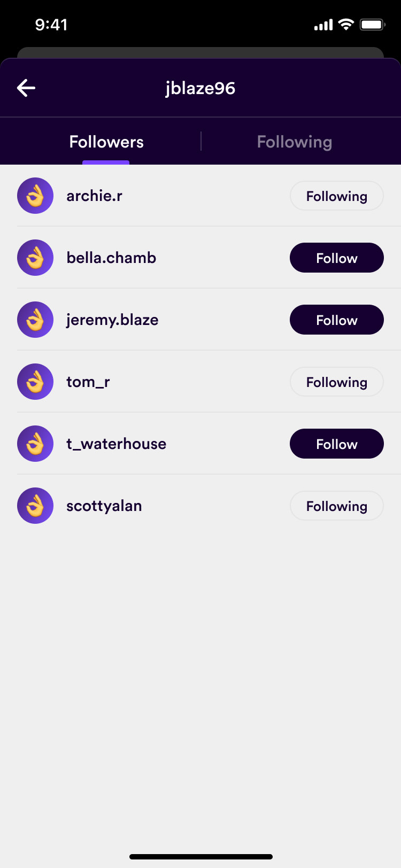Tap the back arrow icon

(x=26, y=88)
